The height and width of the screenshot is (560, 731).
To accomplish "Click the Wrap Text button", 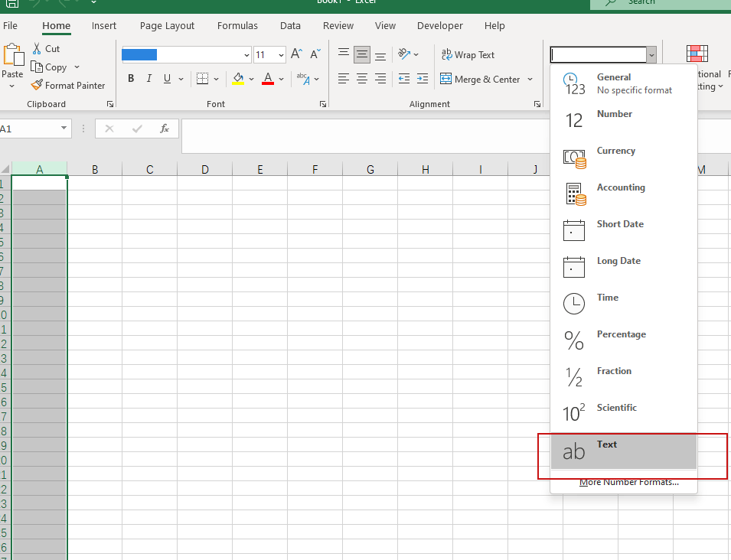I will click(468, 55).
